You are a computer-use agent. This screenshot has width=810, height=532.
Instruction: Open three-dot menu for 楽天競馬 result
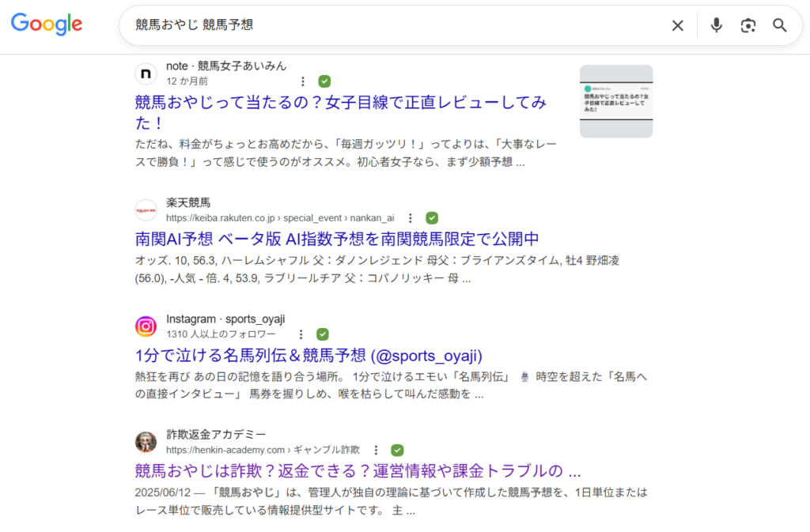411,218
